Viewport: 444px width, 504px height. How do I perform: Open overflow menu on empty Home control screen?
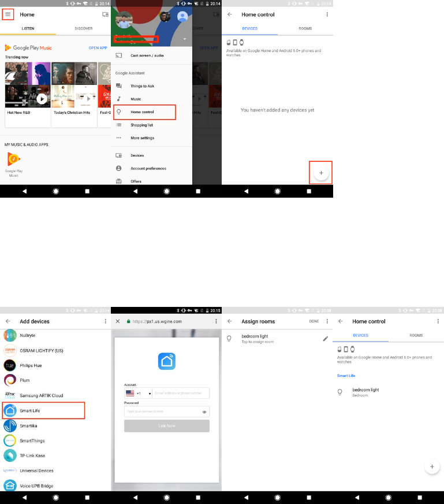click(x=327, y=14)
